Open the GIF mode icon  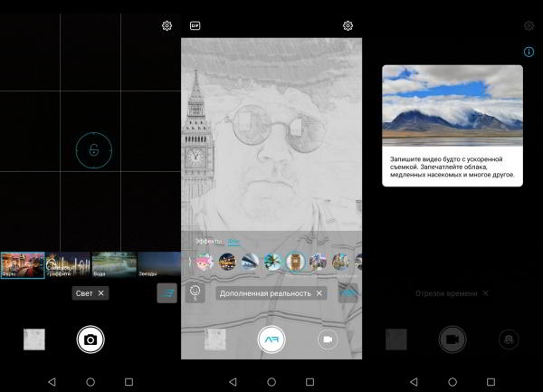point(195,26)
